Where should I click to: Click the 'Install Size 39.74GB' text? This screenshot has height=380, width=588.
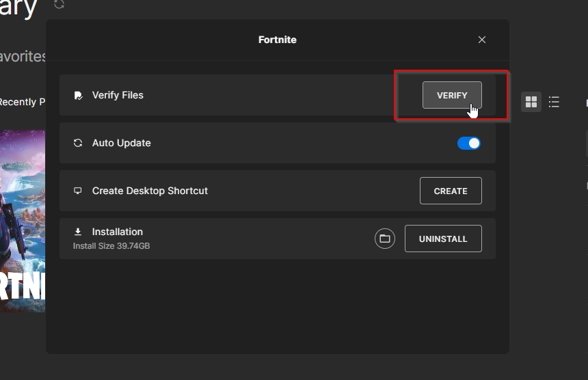[x=111, y=246]
